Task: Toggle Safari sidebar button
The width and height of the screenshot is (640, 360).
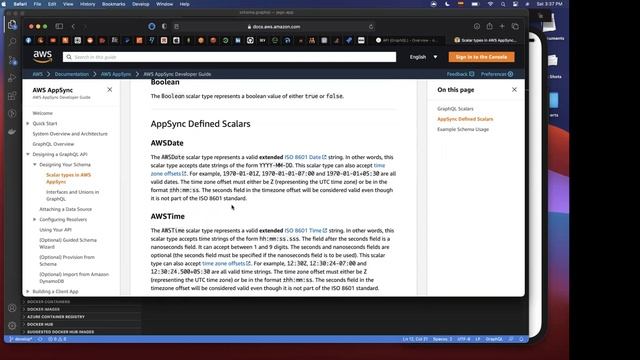Action: [x=59, y=26]
